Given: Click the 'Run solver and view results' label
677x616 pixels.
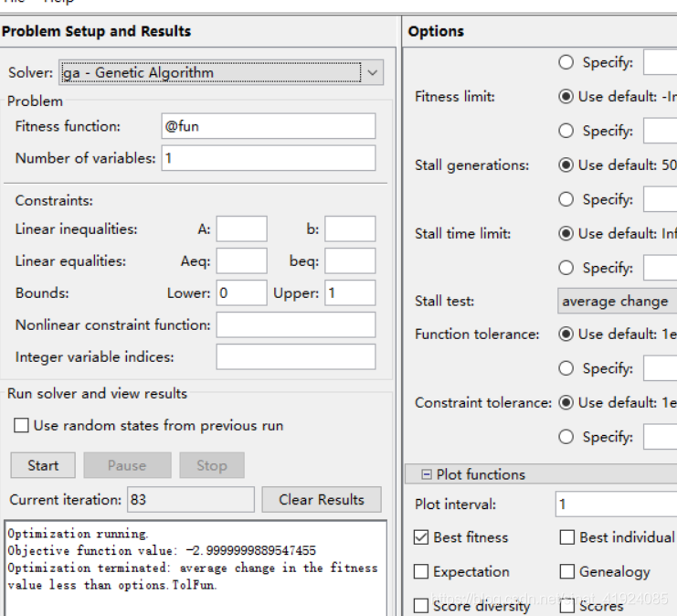Looking at the screenshot, I should [98, 394].
